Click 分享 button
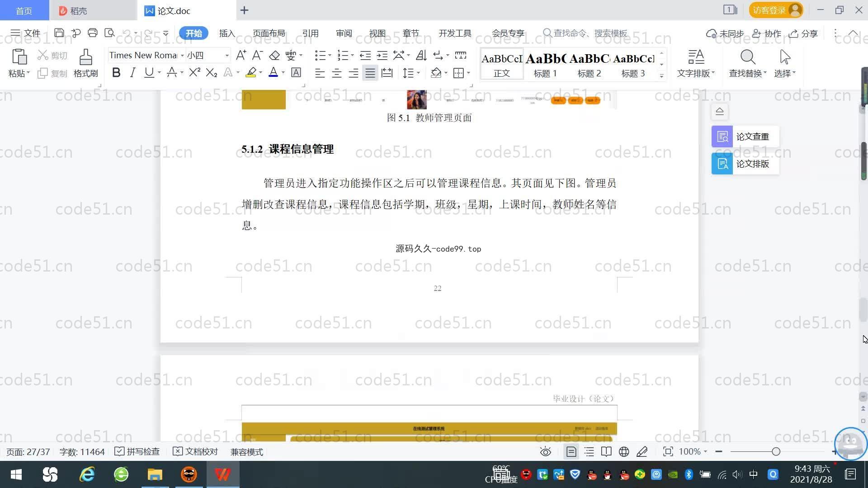The height and width of the screenshot is (488, 868). pyautogui.click(x=803, y=33)
